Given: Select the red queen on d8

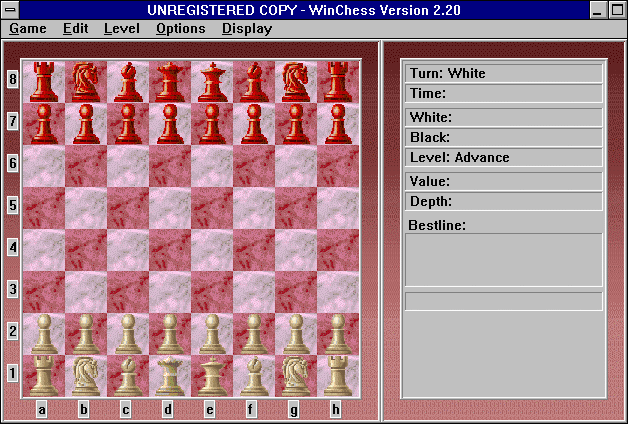Looking at the screenshot, I should pyautogui.click(x=170, y=82).
